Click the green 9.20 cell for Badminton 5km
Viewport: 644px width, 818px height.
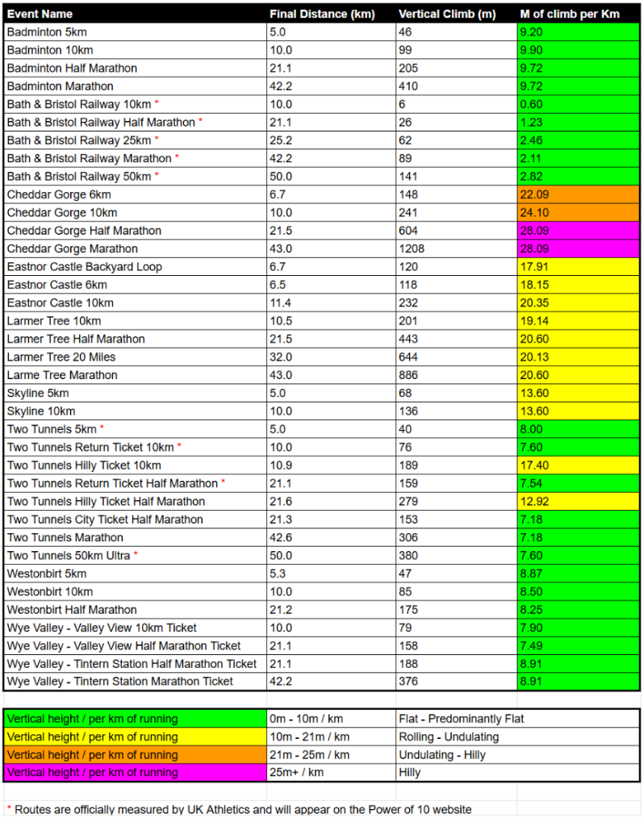[578, 32]
